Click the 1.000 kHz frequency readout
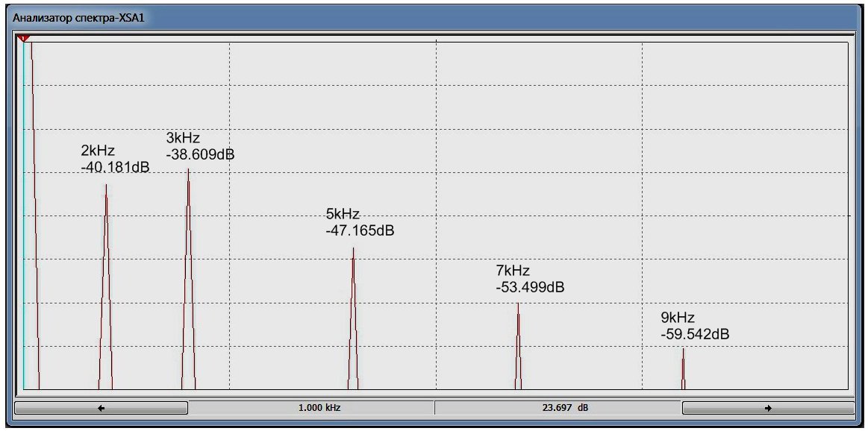The height and width of the screenshot is (431, 868). [x=319, y=408]
